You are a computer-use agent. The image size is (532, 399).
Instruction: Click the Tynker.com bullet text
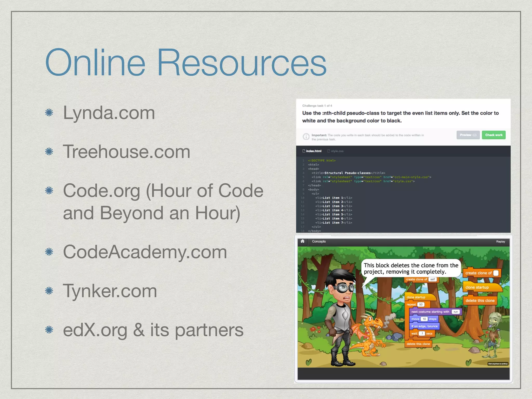110,291
